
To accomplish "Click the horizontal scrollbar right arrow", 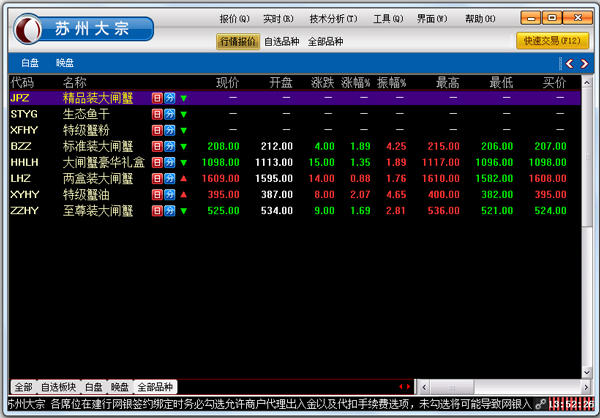I will click(586, 387).
